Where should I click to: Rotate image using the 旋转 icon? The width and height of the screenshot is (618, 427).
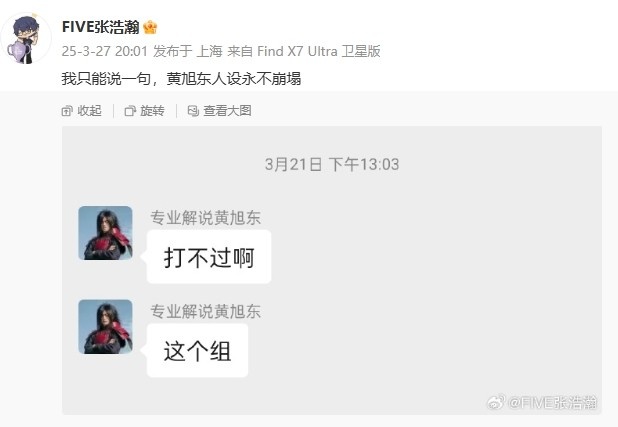coord(130,111)
